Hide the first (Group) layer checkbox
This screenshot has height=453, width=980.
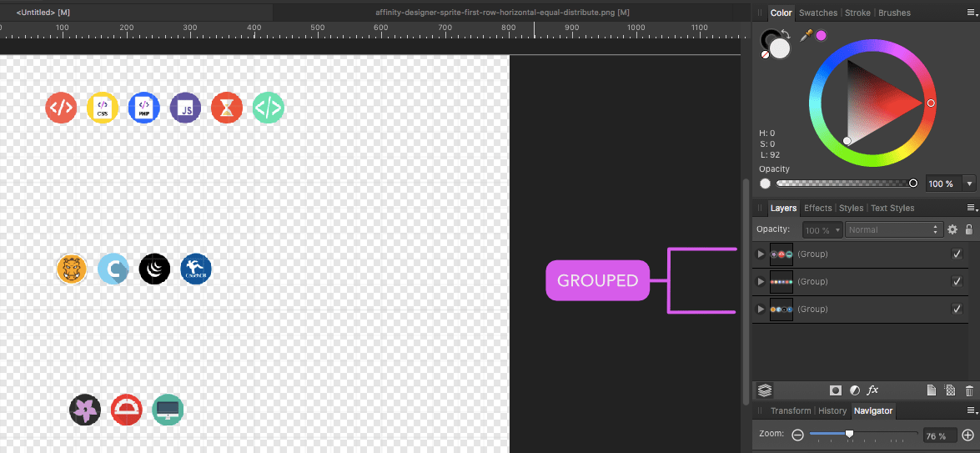point(957,254)
